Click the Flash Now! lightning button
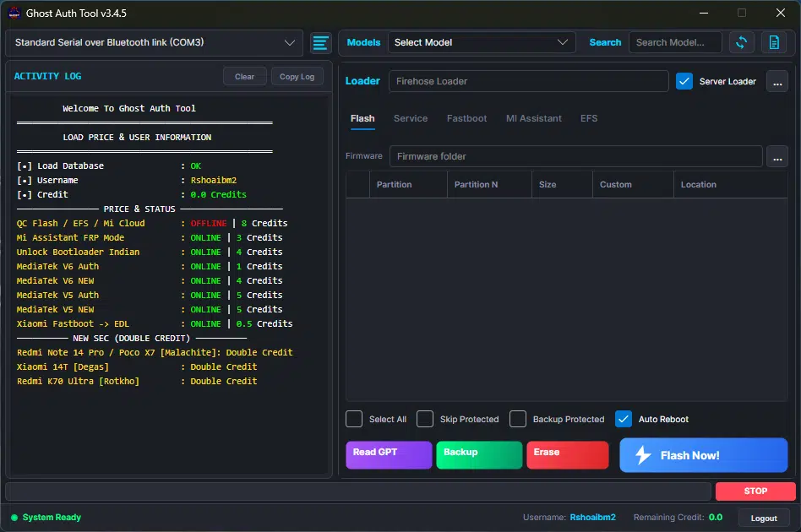 pos(704,455)
